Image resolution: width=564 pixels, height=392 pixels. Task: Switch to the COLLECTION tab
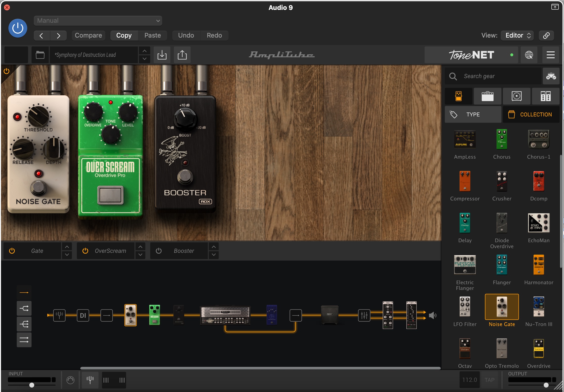point(531,114)
